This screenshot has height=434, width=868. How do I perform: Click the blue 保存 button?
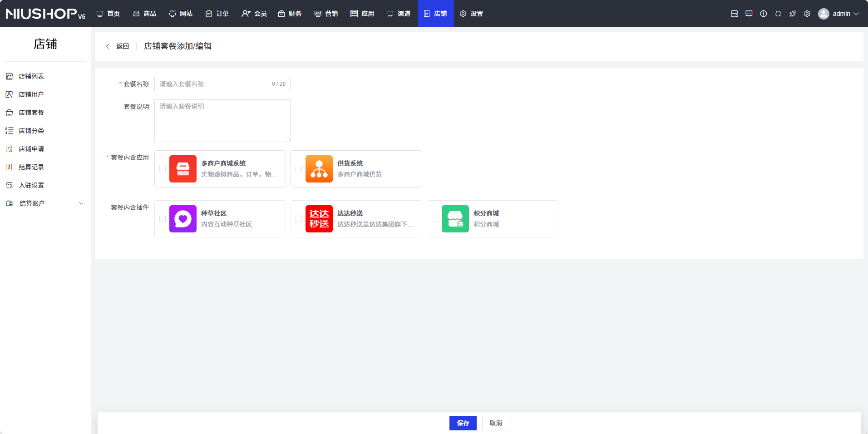pos(463,423)
